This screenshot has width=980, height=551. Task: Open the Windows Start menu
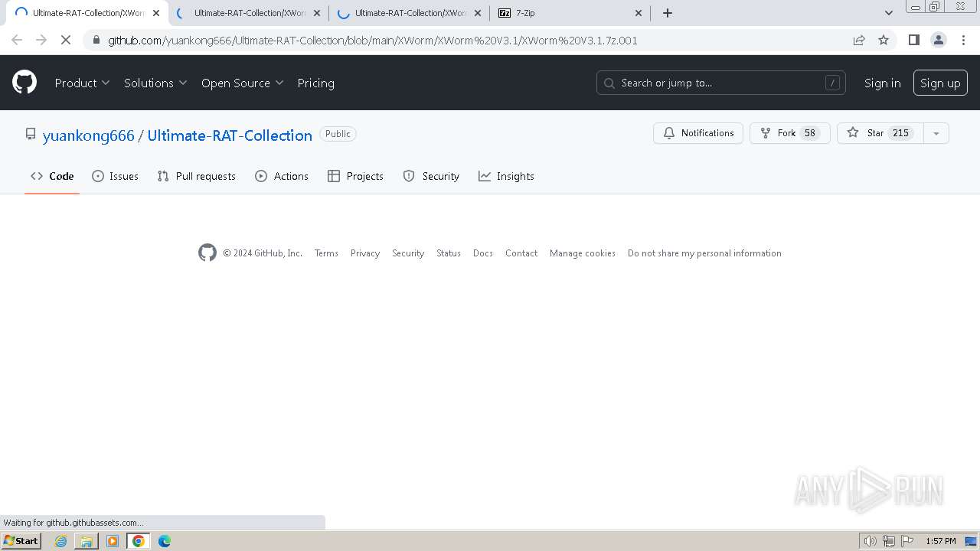coord(21,541)
